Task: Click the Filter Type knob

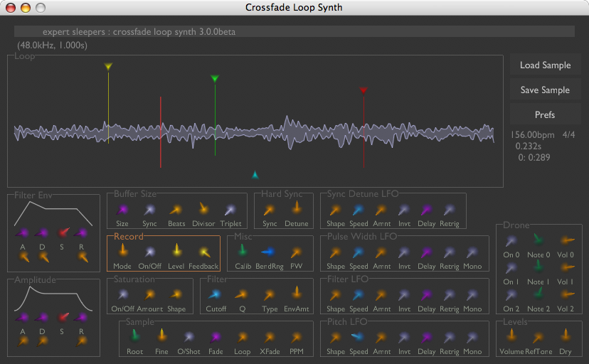Action: click(x=269, y=295)
